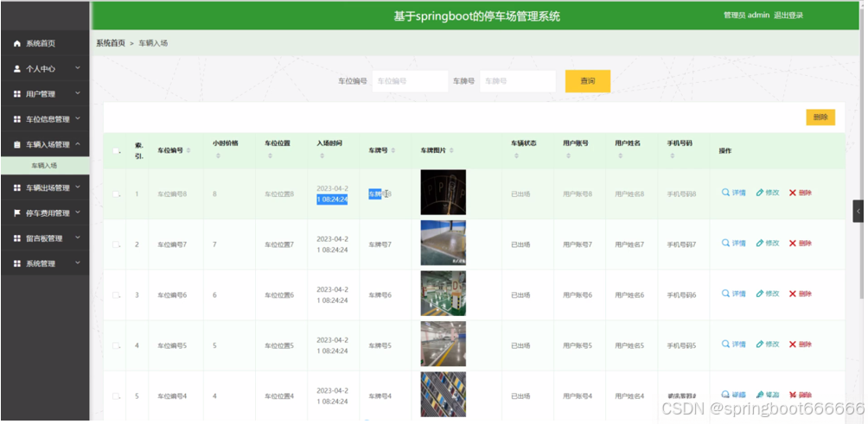The image size is (868, 424).
Task: Click the plate thumbnail for row 车牌号8
Action: pos(443,193)
